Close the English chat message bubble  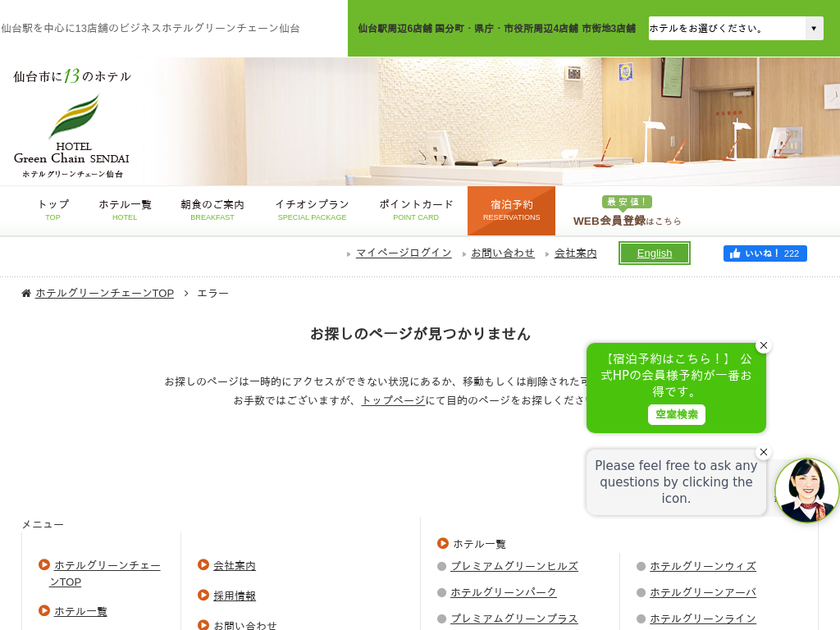[764, 452]
